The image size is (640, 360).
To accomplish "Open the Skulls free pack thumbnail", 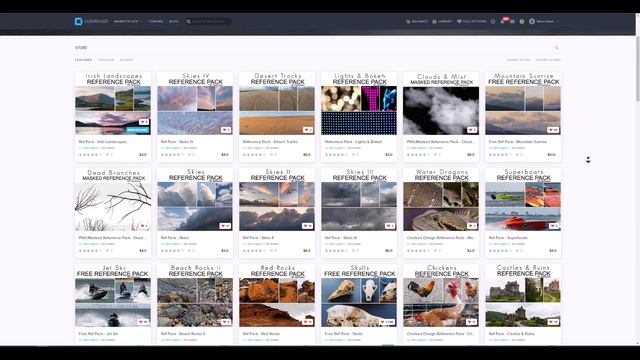I will [359, 296].
